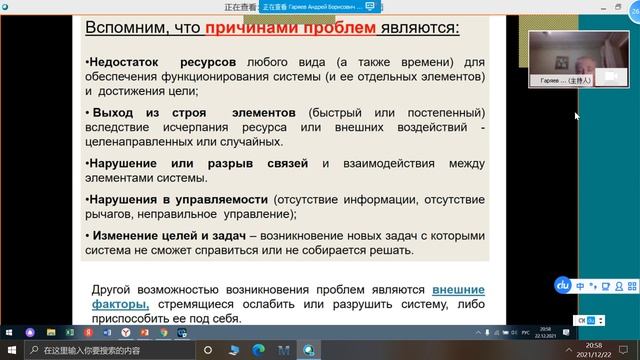Click the РУС language indicator in shared tray

(x=525, y=333)
